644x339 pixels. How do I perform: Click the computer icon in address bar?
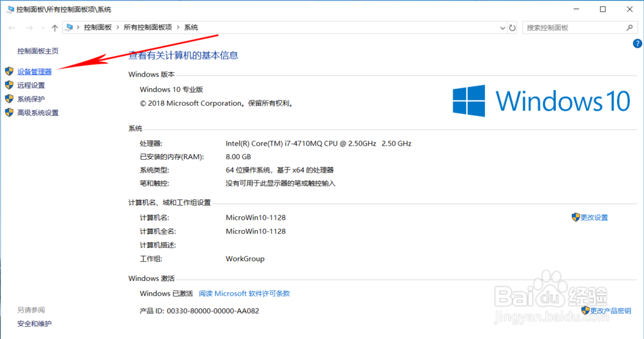(70, 28)
